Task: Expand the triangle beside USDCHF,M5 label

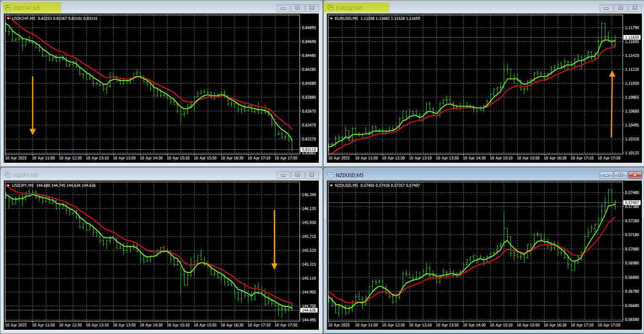Action: [8, 18]
